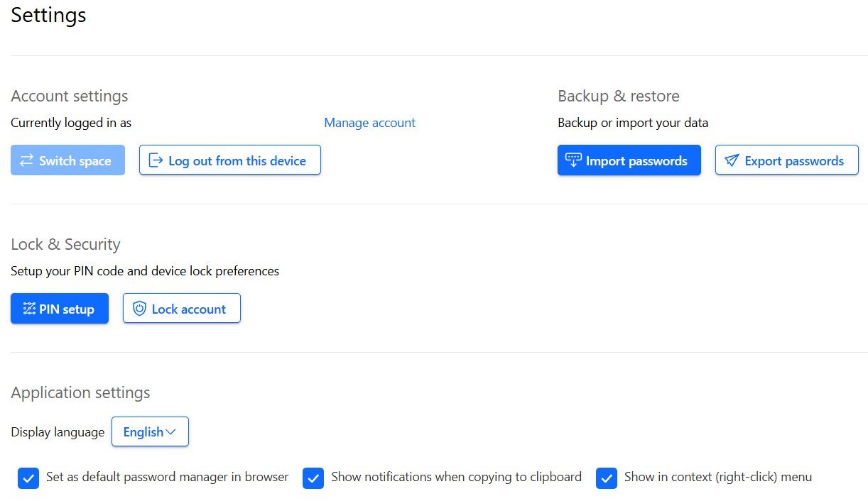Click the chevron beside English
Viewport: 868px width, 501px height.
click(x=170, y=432)
